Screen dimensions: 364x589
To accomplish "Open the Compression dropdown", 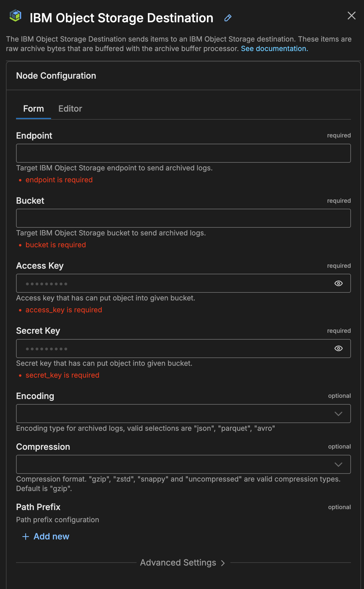I will 178,464.
